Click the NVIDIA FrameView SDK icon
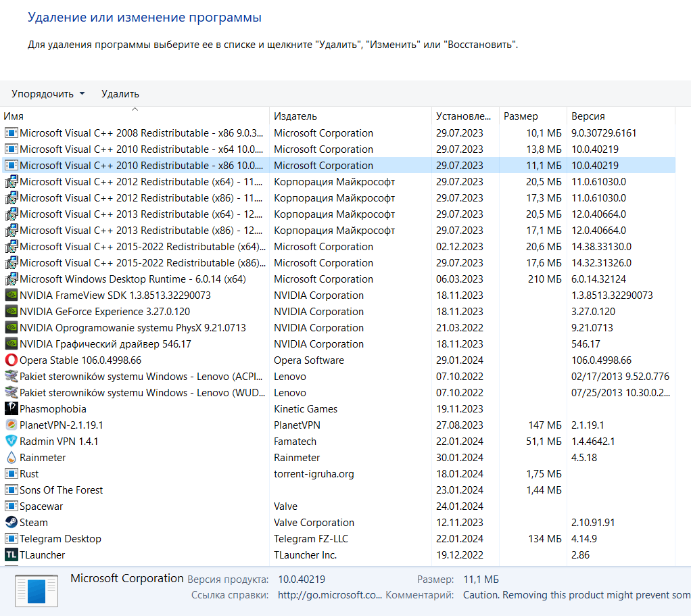The image size is (691, 616). pos(11,295)
